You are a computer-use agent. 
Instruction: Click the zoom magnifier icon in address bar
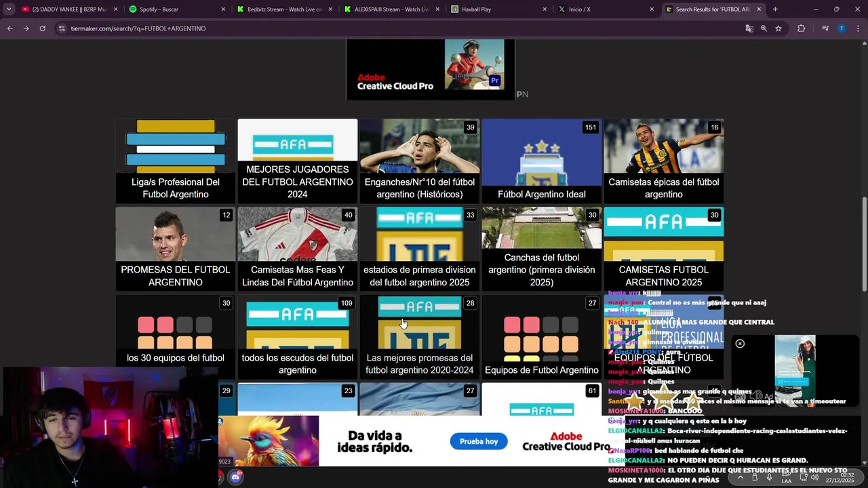point(764,28)
